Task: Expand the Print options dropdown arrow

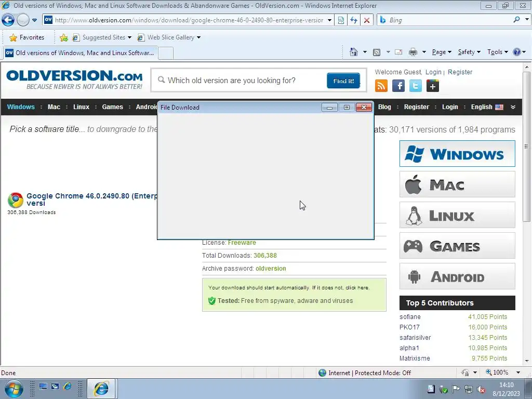Action: 424,52
